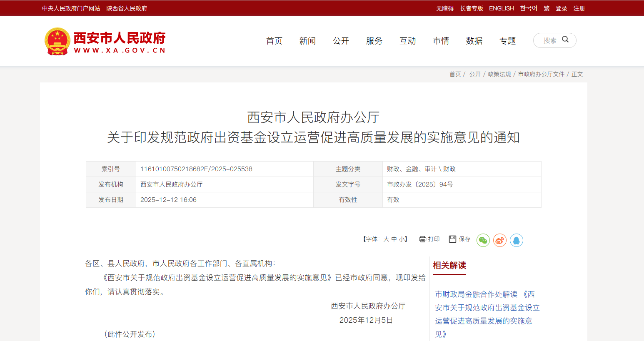Set font size to small (小)

tap(402, 239)
